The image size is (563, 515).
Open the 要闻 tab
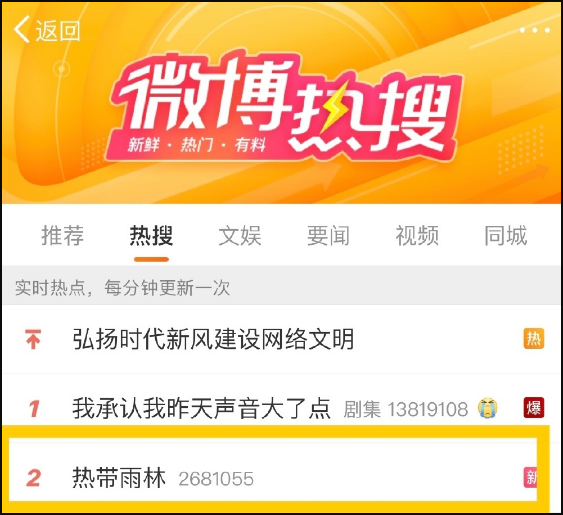(328, 236)
